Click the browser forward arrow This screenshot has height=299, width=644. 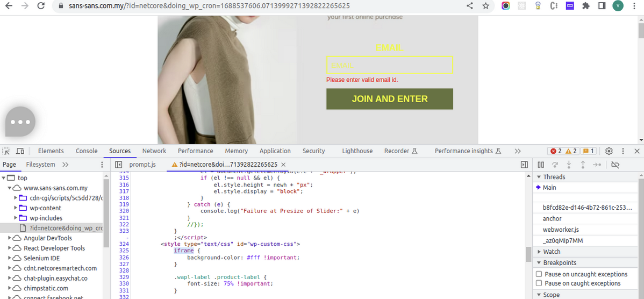[x=25, y=6]
